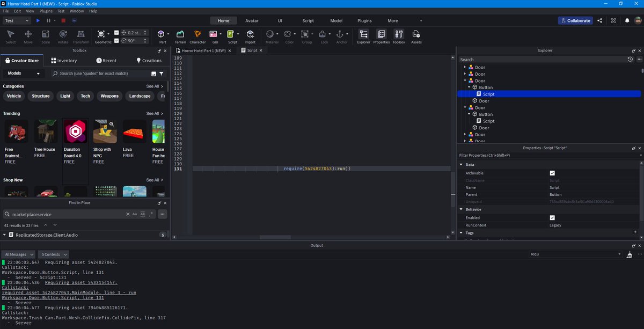Screen dimensions: 644x329
Task: Click the Explorer search field
Action: [x=542, y=60]
